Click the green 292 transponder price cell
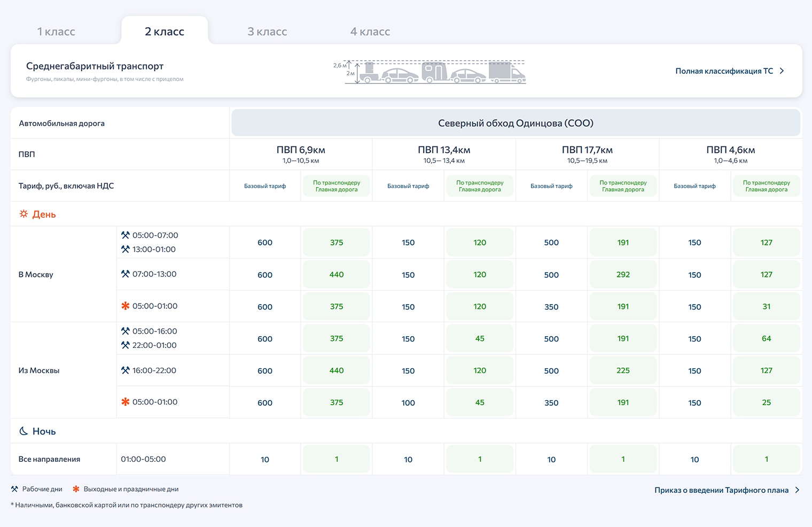 pyautogui.click(x=623, y=274)
